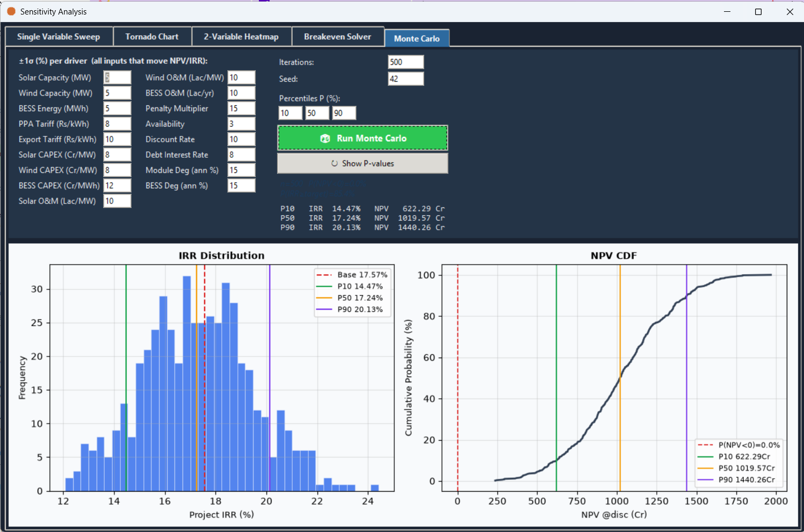Edit the Iterations field showing 500
Screen dimensions: 804x532
(405, 62)
